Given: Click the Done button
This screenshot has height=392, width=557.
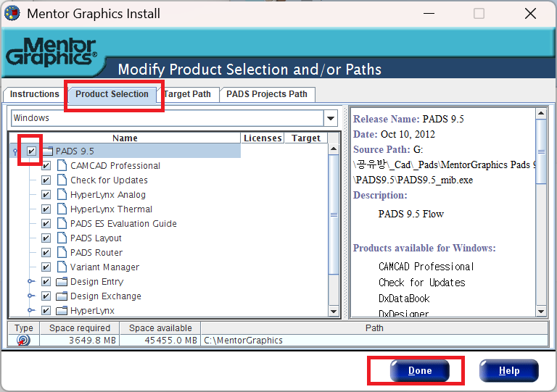Looking at the screenshot, I should point(419,371).
